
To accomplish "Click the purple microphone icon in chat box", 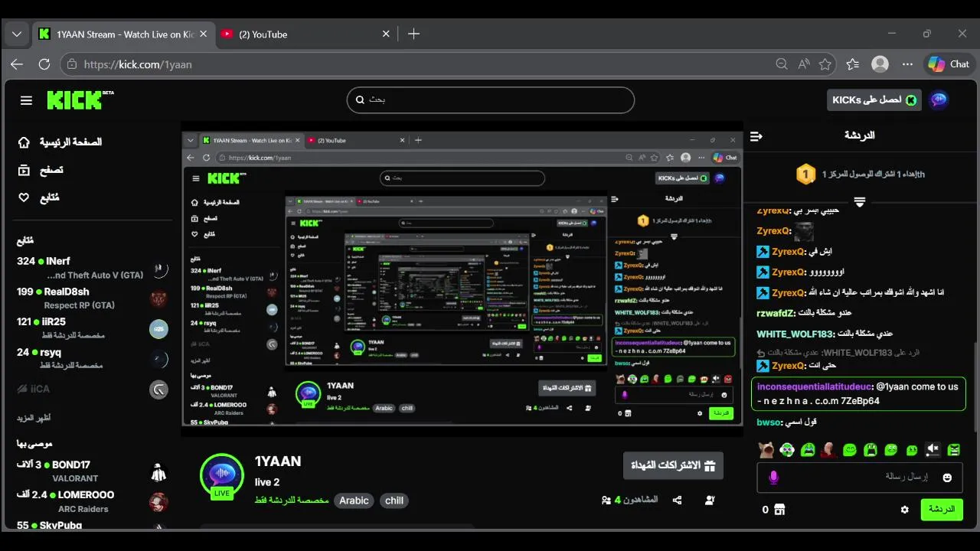I will point(773,478).
